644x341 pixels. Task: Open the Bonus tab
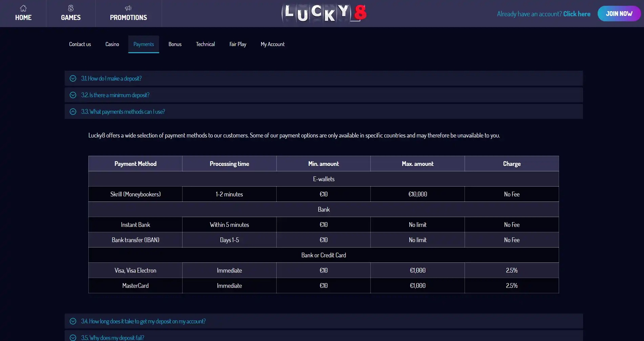[175, 44]
